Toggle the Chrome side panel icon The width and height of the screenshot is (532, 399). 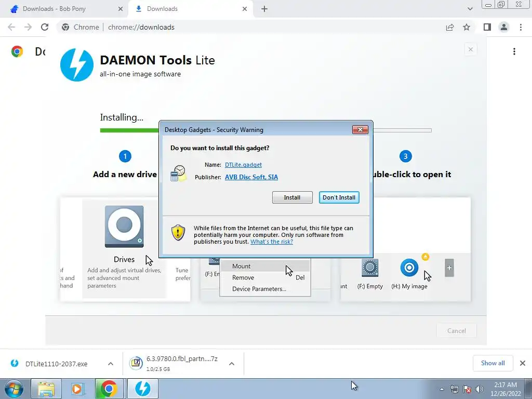[487, 27]
